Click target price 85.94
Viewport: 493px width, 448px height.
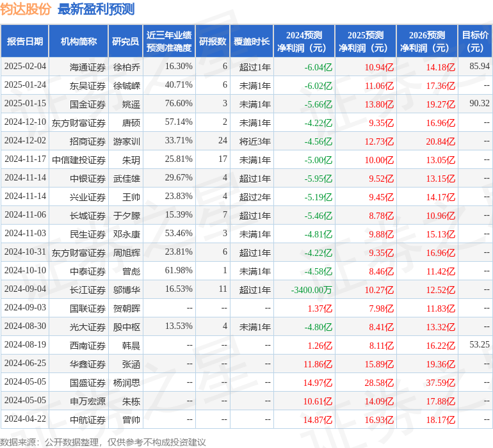[480, 67]
